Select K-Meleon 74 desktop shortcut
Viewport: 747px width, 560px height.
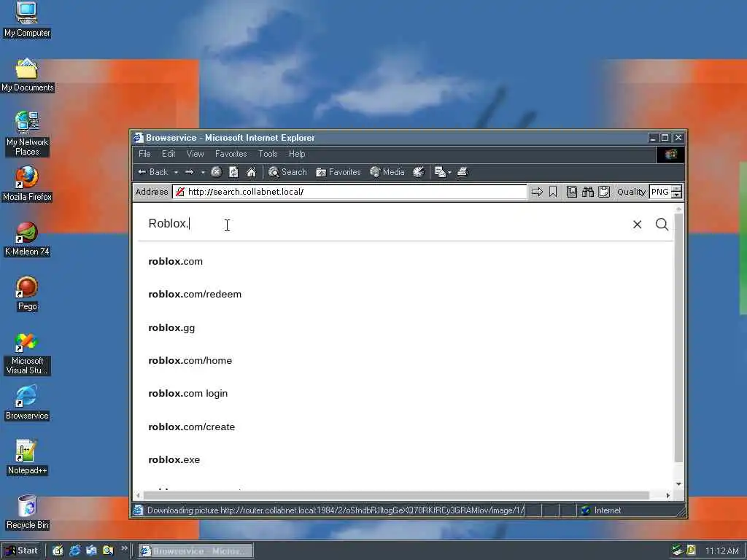tap(27, 239)
